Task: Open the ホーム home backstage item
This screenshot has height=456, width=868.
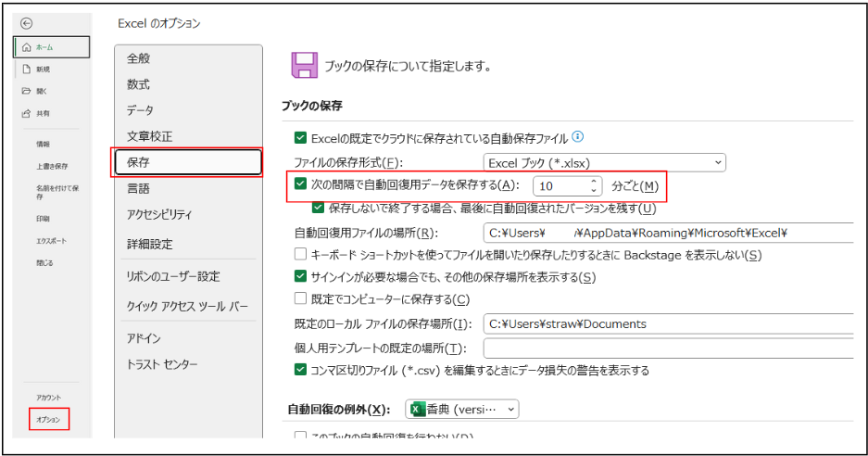Action: click(52, 47)
